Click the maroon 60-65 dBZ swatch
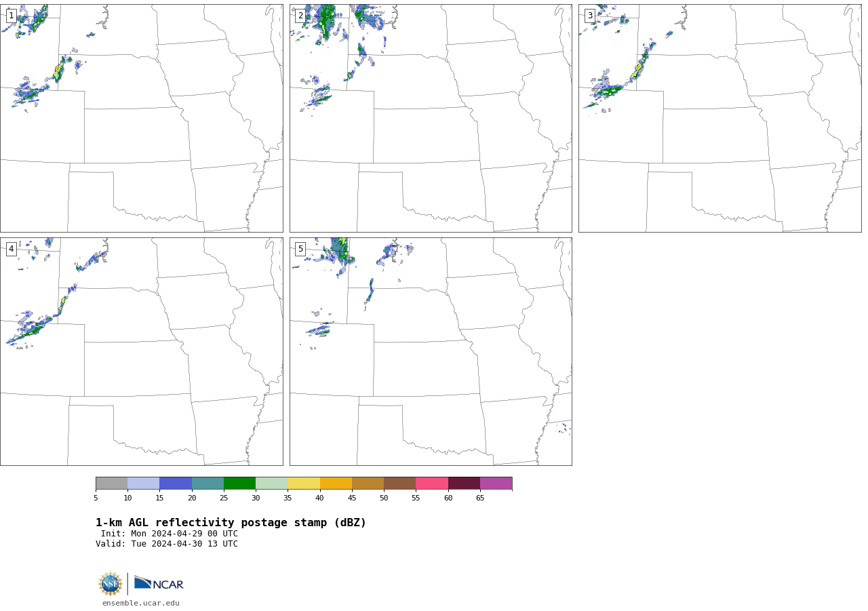This screenshot has height=611, width=868. pyautogui.click(x=464, y=484)
